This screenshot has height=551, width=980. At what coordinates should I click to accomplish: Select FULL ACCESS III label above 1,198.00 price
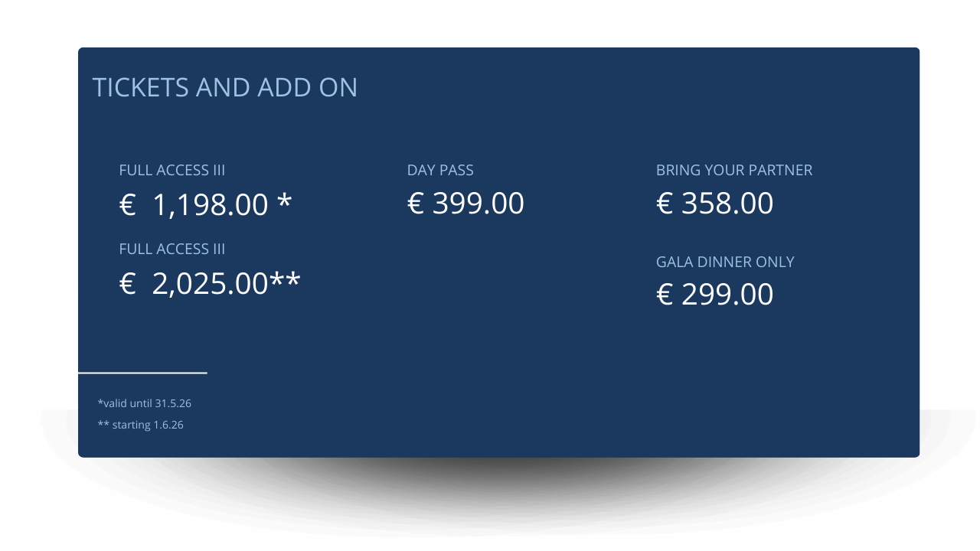point(172,170)
